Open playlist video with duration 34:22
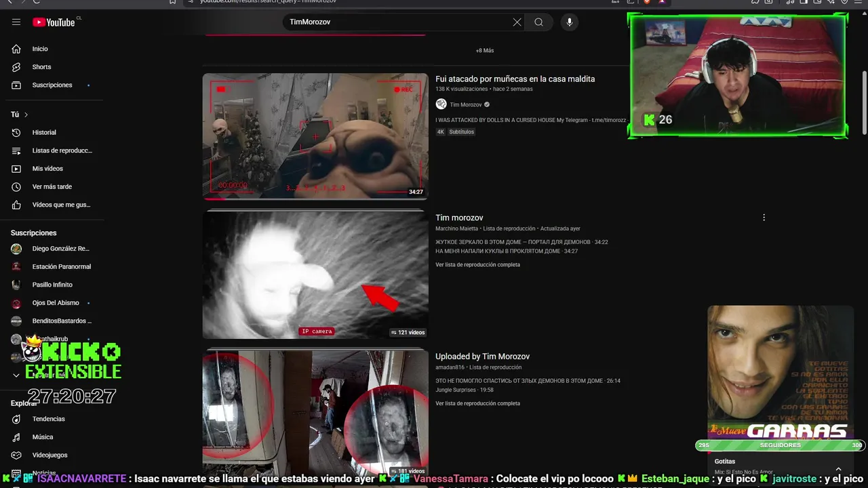 [521, 242]
